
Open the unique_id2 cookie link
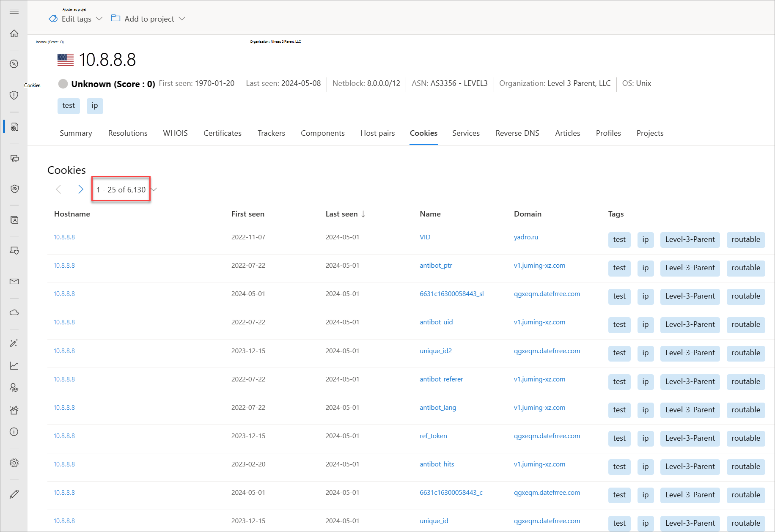(436, 351)
